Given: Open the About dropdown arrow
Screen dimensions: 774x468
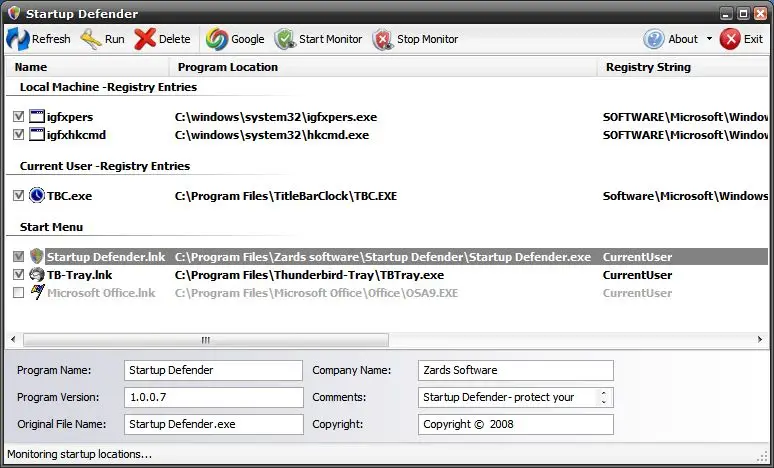Looking at the screenshot, I should point(709,39).
